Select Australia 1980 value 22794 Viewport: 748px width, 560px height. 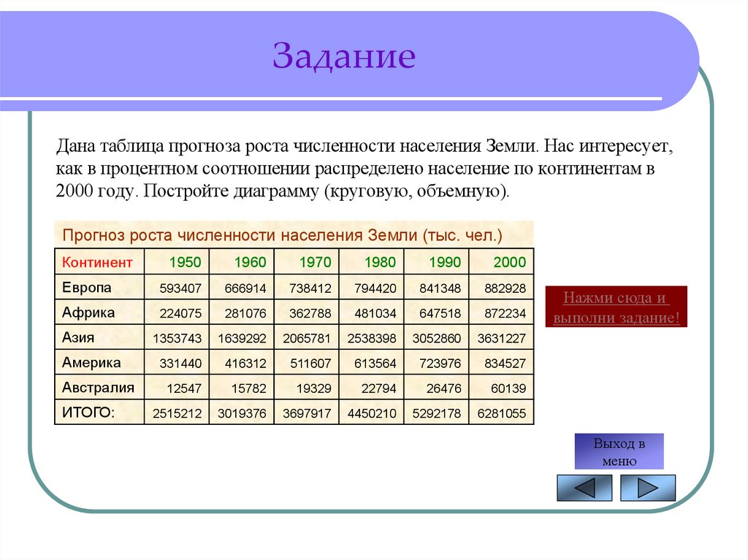coord(371,388)
